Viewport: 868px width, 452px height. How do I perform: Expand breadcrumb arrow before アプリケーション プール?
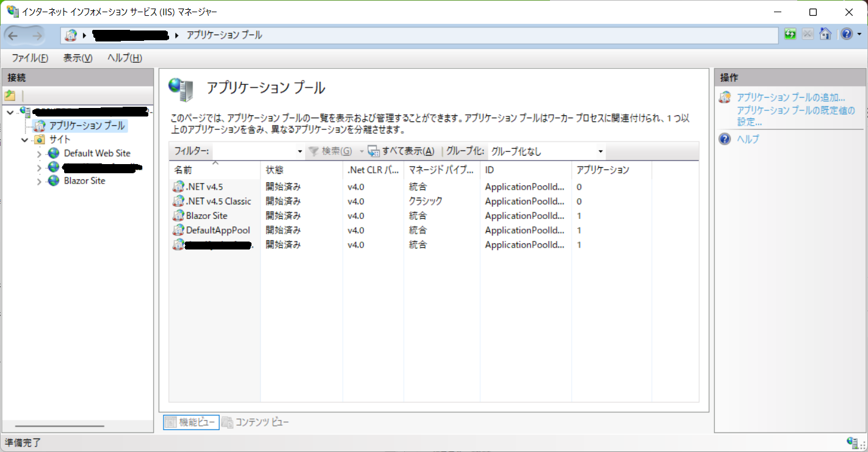click(x=177, y=35)
